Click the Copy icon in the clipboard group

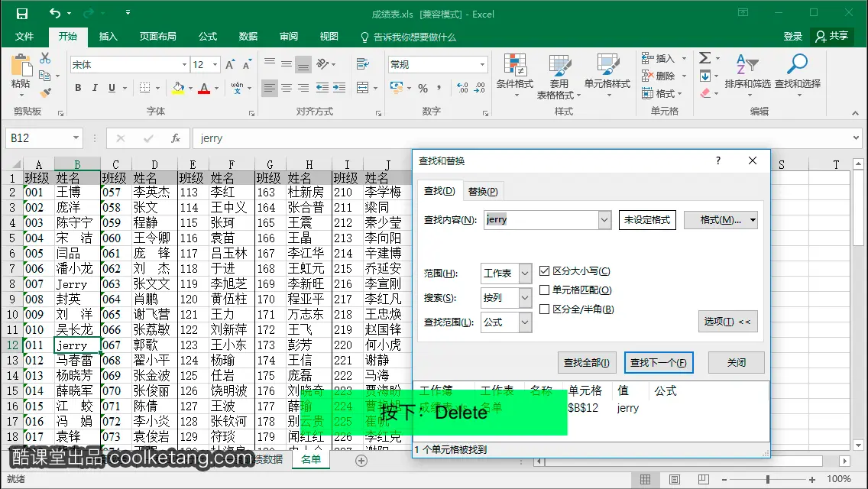click(x=45, y=76)
